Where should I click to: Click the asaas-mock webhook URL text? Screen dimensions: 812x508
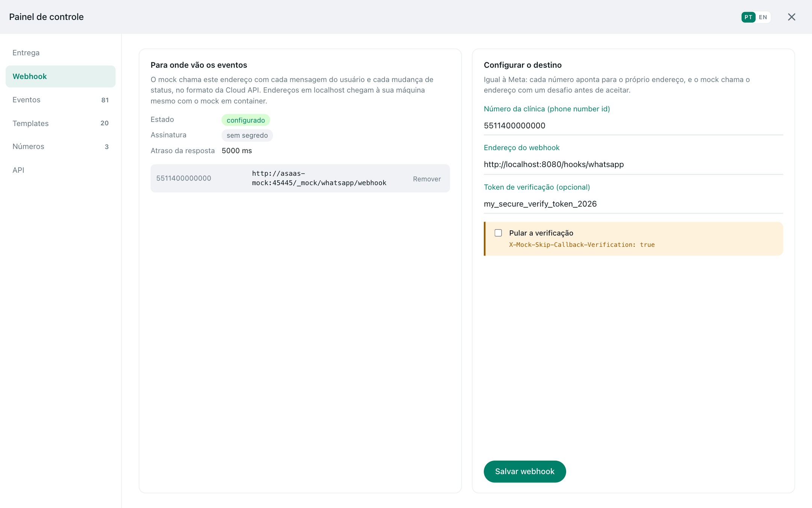[x=319, y=178]
